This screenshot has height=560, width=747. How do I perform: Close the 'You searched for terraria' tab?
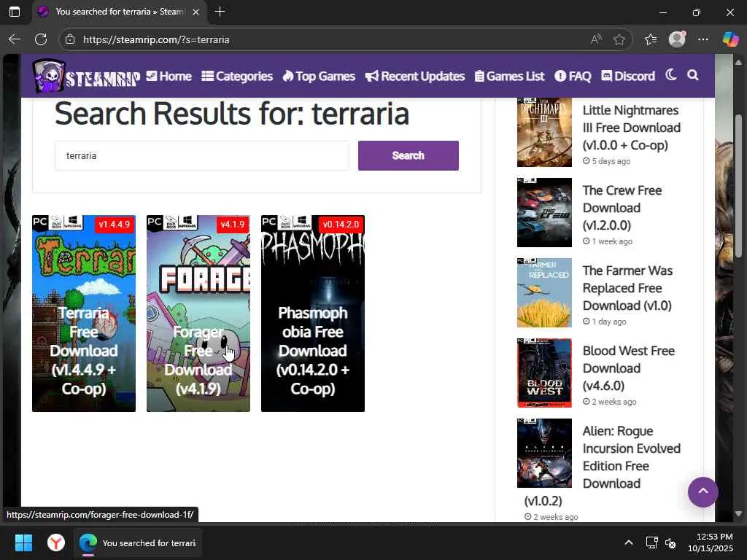[196, 12]
